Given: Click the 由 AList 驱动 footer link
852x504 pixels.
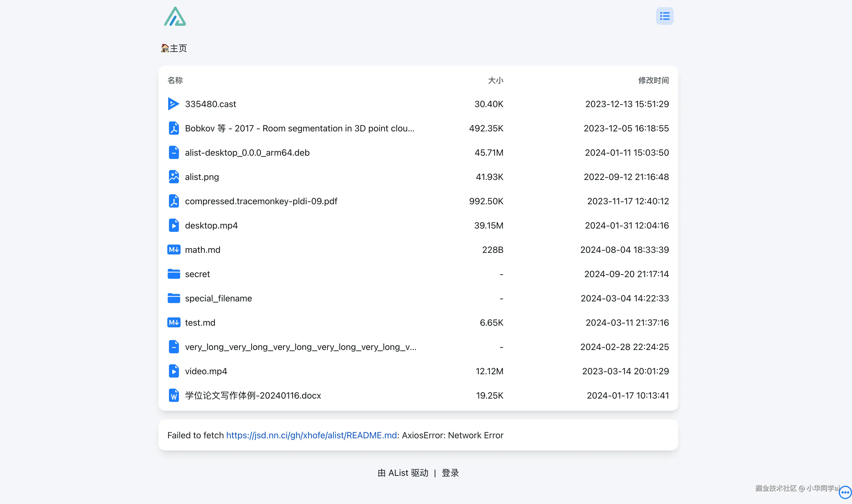Looking at the screenshot, I should pyautogui.click(x=403, y=473).
